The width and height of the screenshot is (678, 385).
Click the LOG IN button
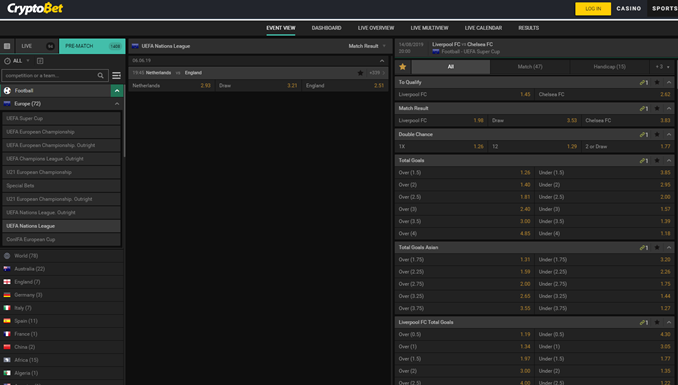(x=593, y=9)
